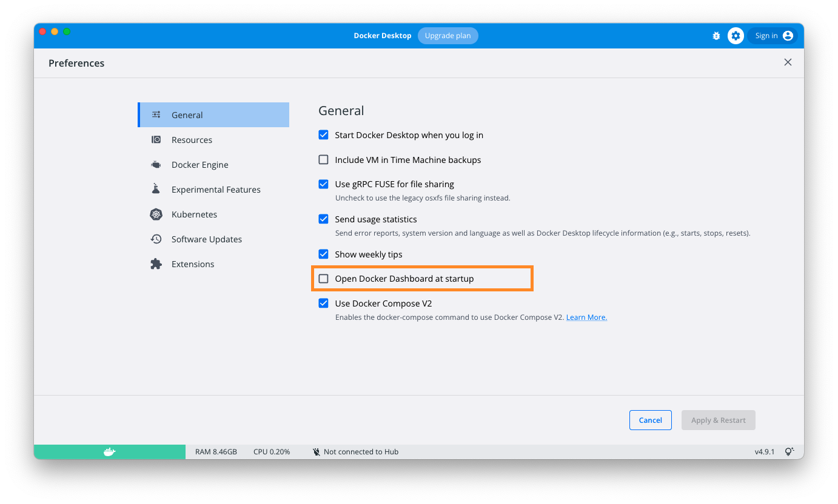Open settings via the gear icon

736,35
